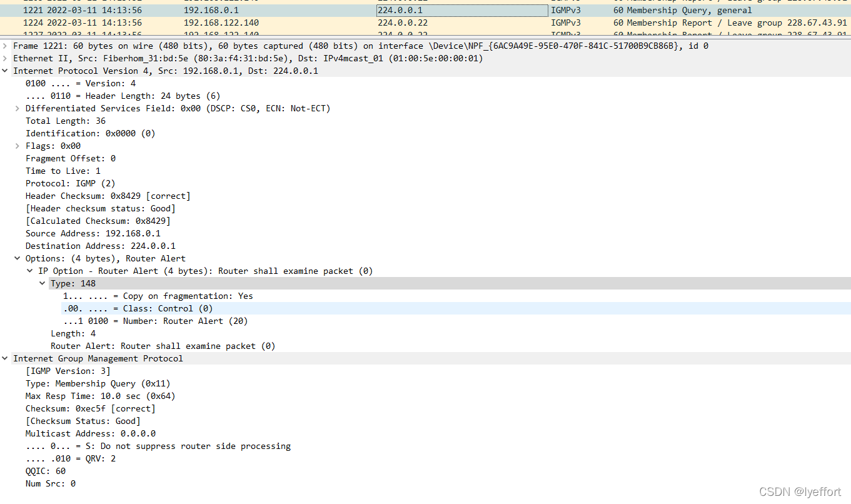Select packet 1224 from 192.168.122.140
Screen dimensions: 851x504
(x=425, y=23)
